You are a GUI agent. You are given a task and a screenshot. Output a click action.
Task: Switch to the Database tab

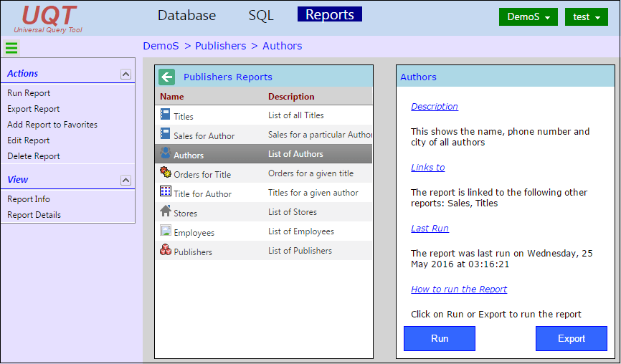tap(186, 15)
